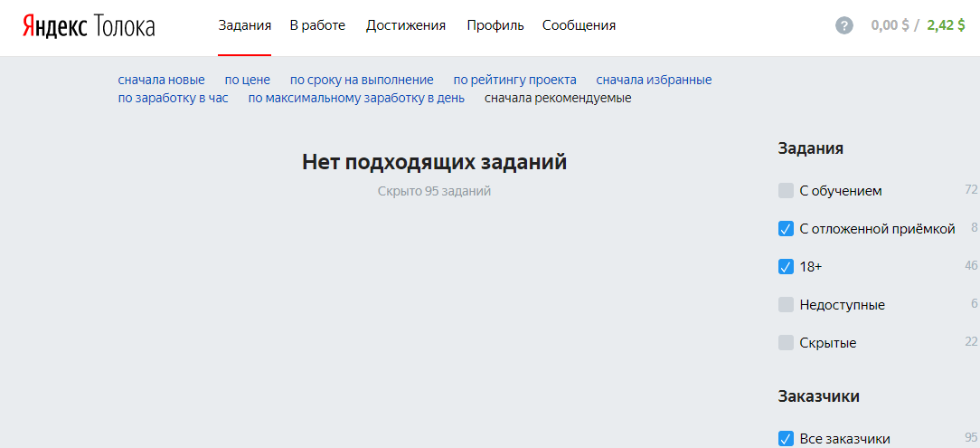Switch to В работе tab
Screen dimensions: 980x448
coord(317,25)
